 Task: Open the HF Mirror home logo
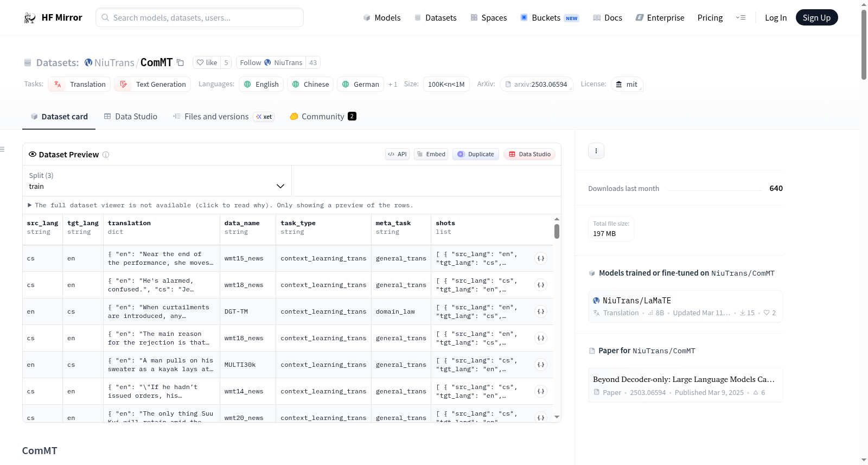coord(53,17)
